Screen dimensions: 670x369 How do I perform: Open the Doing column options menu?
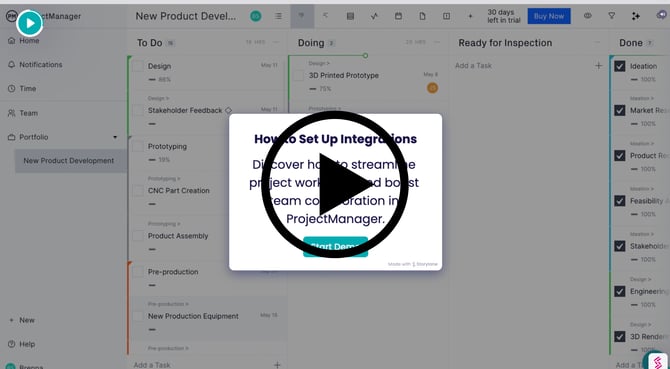pyautogui.click(x=437, y=42)
